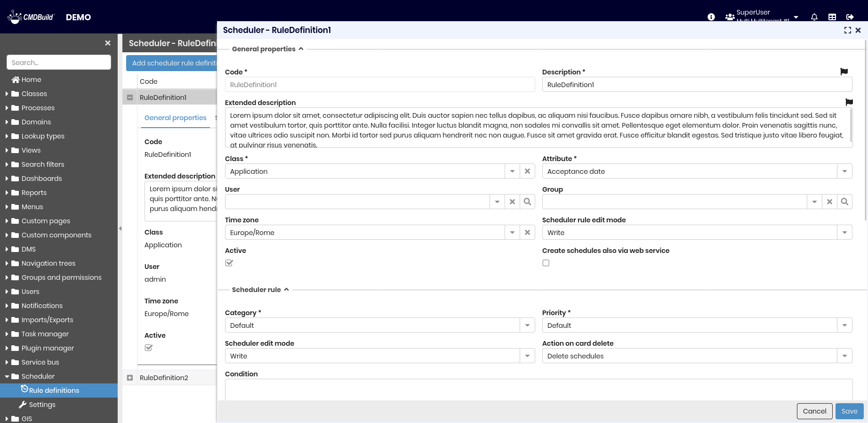Click the Extended description scrollbar
Viewport: 868px width, 423px height.
(x=851, y=125)
